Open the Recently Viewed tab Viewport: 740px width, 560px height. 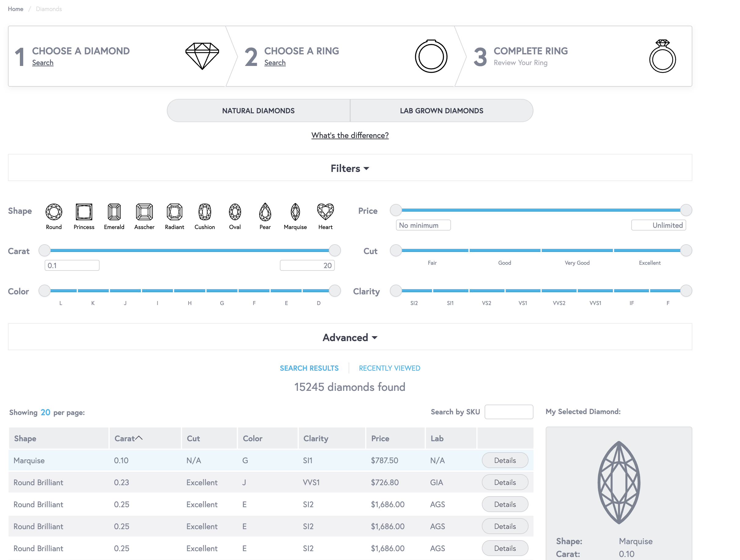click(390, 368)
